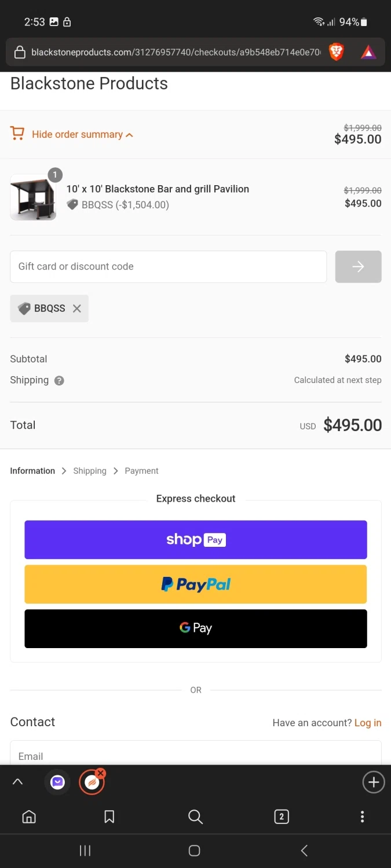
Task: Tap the Bar and grill Pavilion thumbnail
Action: pyautogui.click(x=34, y=197)
